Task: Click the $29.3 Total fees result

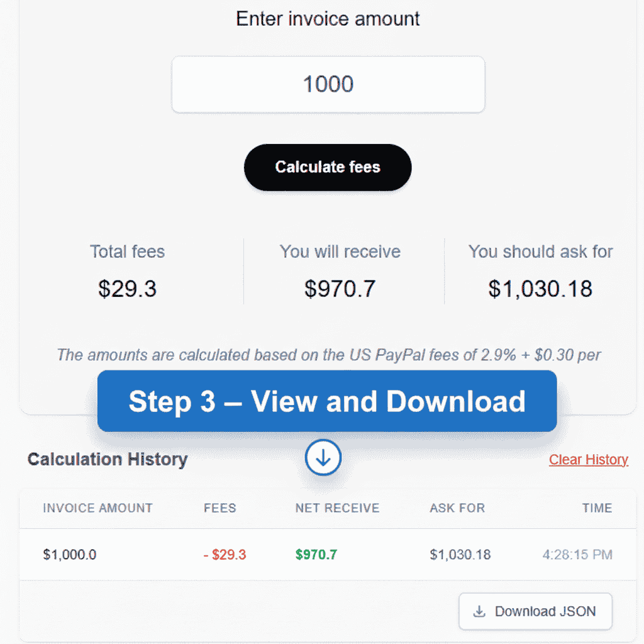Action: pos(127,289)
